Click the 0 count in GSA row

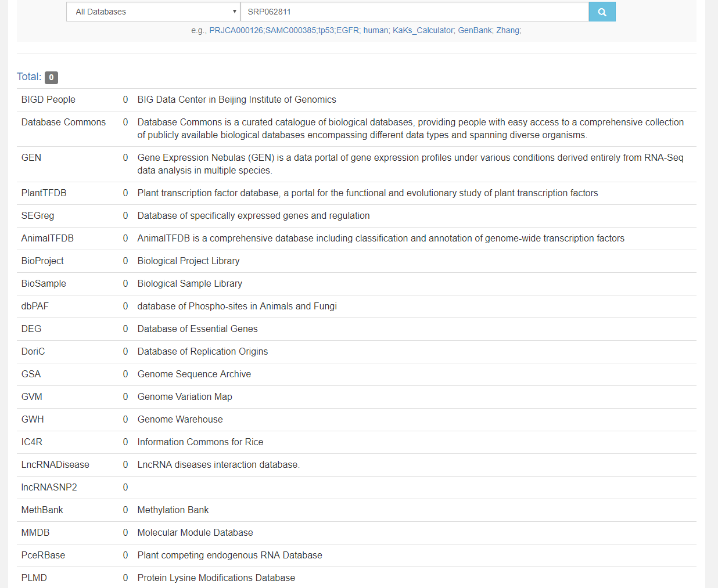(x=125, y=374)
